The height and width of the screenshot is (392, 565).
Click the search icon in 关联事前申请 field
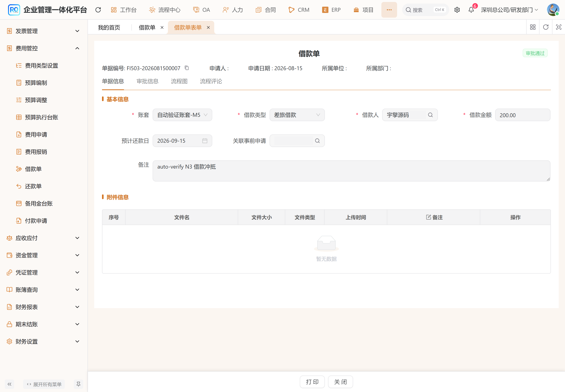(317, 141)
